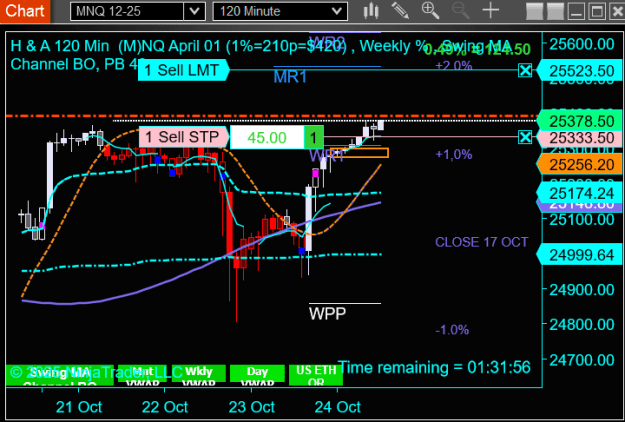The image size is (625, 422).
Task: Click the 24 Oct date label
Action: point(338,407)
